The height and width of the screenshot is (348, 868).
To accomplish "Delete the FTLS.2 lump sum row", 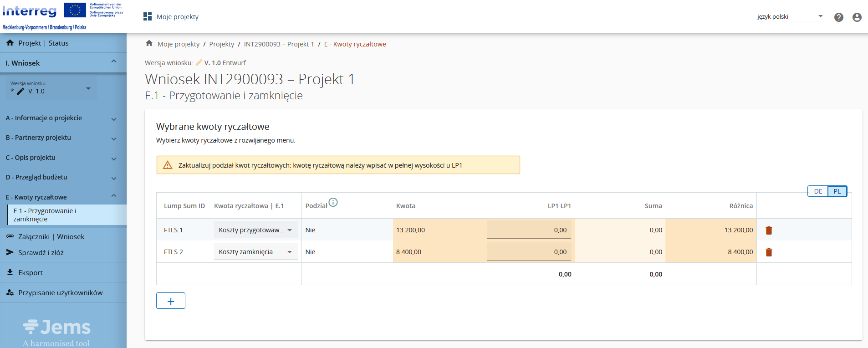I will coord(769,252).
